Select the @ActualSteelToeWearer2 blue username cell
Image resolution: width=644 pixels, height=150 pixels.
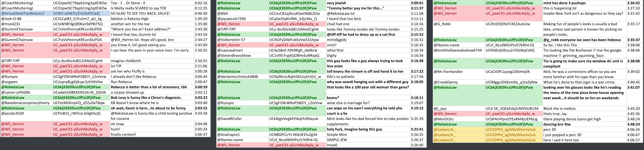[26, 13]
